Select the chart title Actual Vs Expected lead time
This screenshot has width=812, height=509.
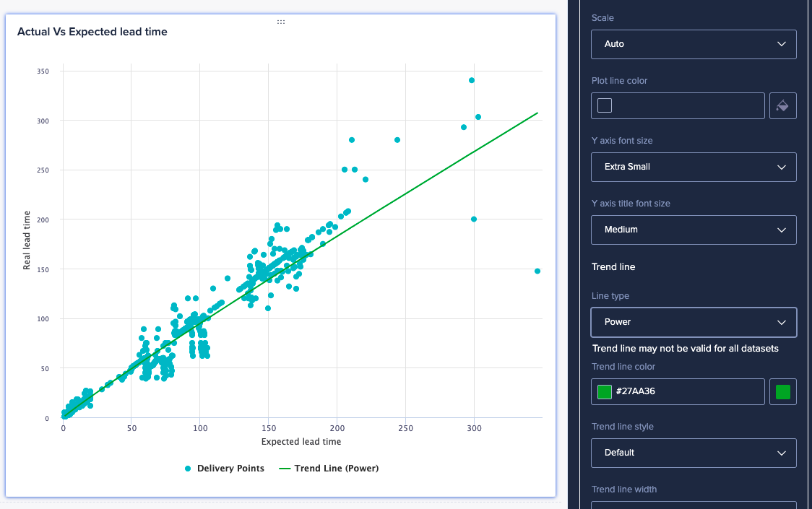92,32
